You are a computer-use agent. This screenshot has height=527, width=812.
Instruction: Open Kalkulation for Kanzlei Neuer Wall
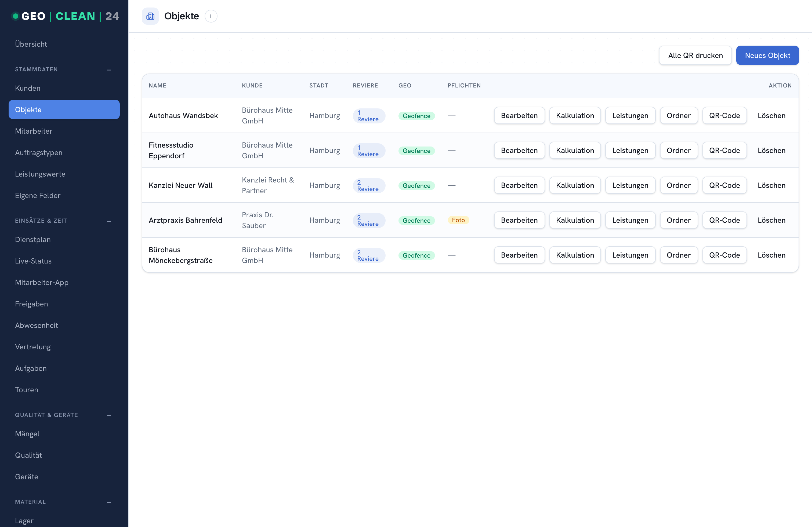click(575, 185)
